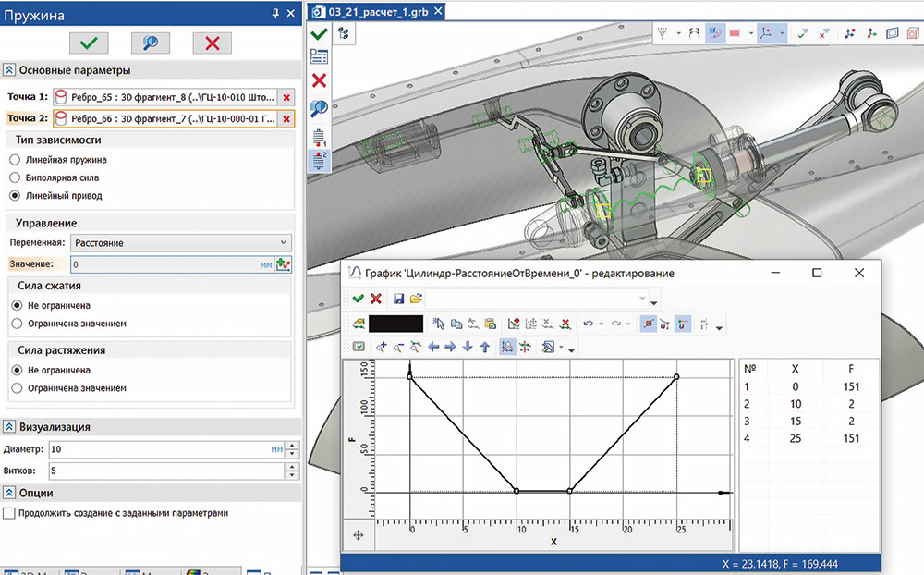Cancel the Пружина command with red X button
This screenshot has width=924, height=575.
pos(212,42)
